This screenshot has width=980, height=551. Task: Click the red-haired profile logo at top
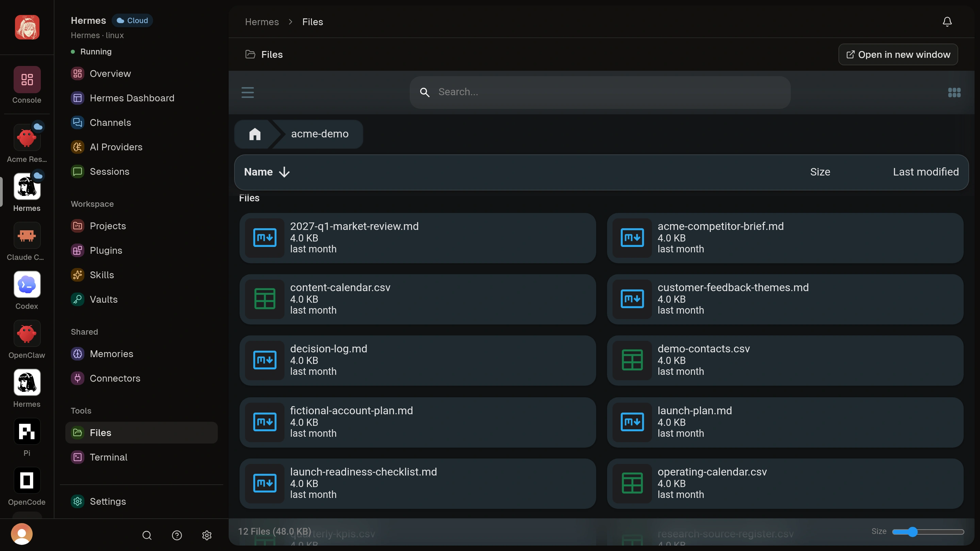[x=27, y=27]
